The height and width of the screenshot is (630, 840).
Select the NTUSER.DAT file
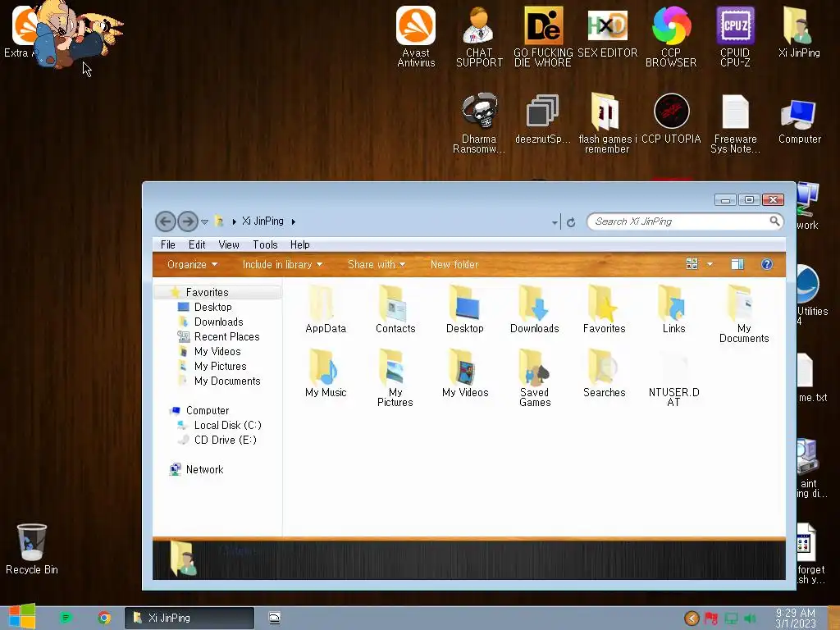(673, 378)
